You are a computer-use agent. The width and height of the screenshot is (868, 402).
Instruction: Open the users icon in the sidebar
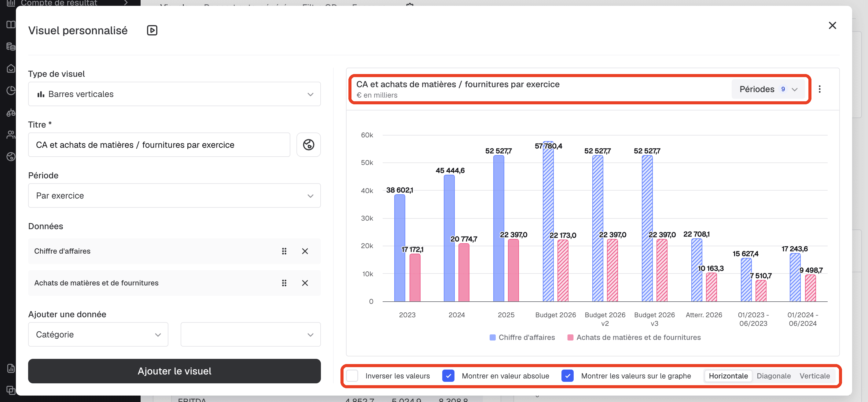(11, 135)
